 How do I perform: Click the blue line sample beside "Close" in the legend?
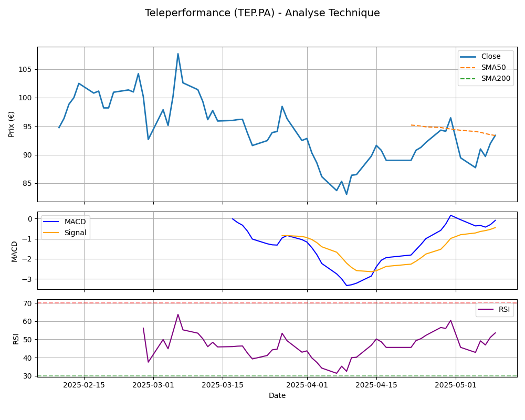(468, 57)
